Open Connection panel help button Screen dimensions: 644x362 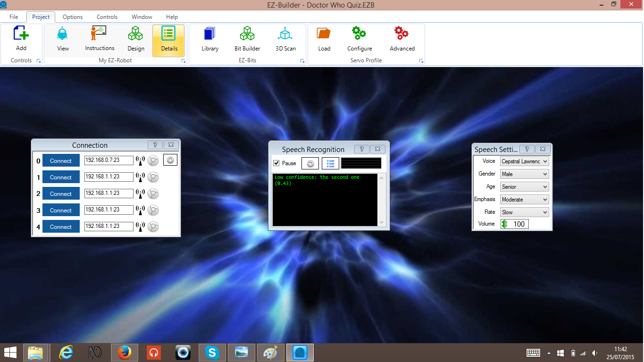coord(155,145)
